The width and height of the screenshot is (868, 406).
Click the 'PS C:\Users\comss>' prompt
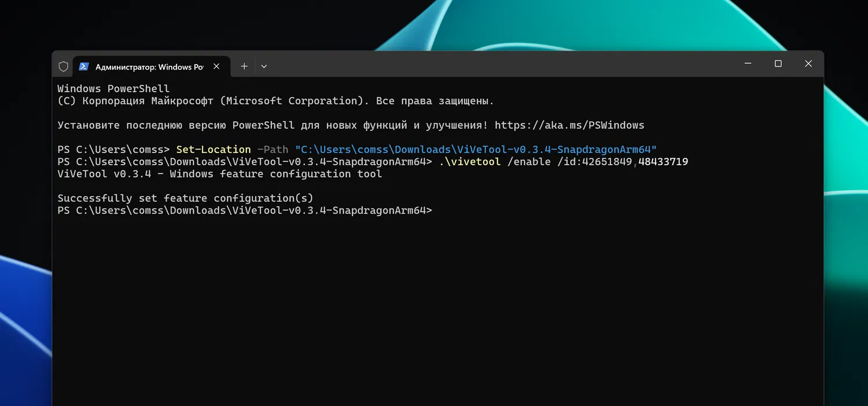pyautogui.click(x=113, y=149)
